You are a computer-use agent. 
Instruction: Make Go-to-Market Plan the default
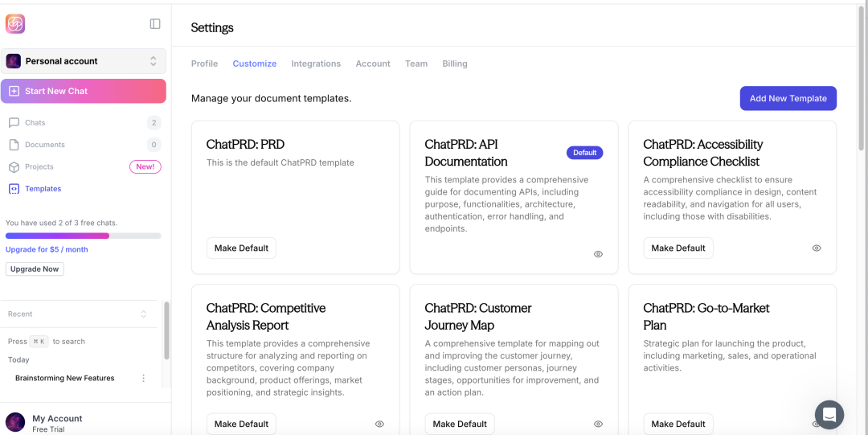678,424
